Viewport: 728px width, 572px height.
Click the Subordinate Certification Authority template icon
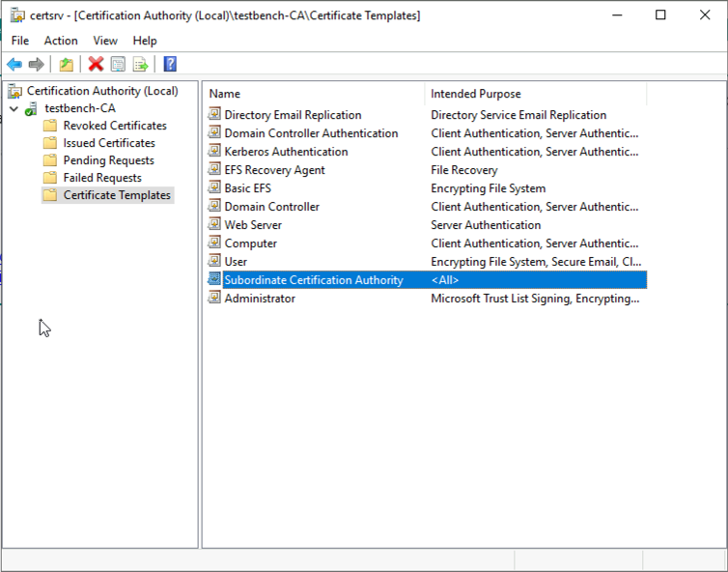tap(214, 279)
